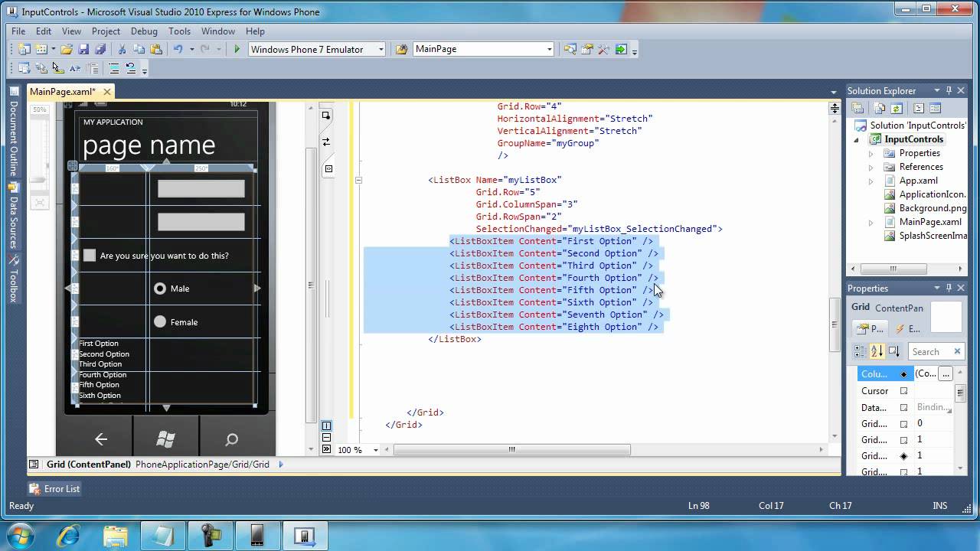This screenshot has height=551, width=980.
Task: Open the Windows Phone 7 Emulator dropdown
Action: [381, 49]
